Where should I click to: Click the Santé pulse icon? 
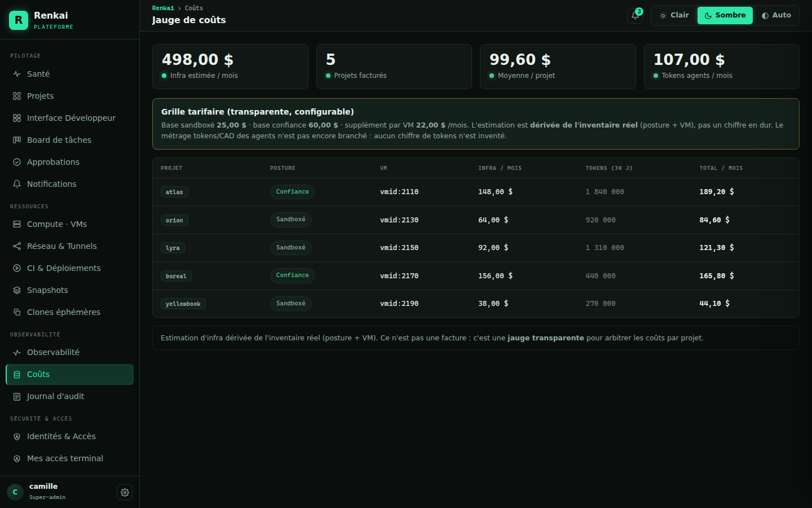click(17, 74)
